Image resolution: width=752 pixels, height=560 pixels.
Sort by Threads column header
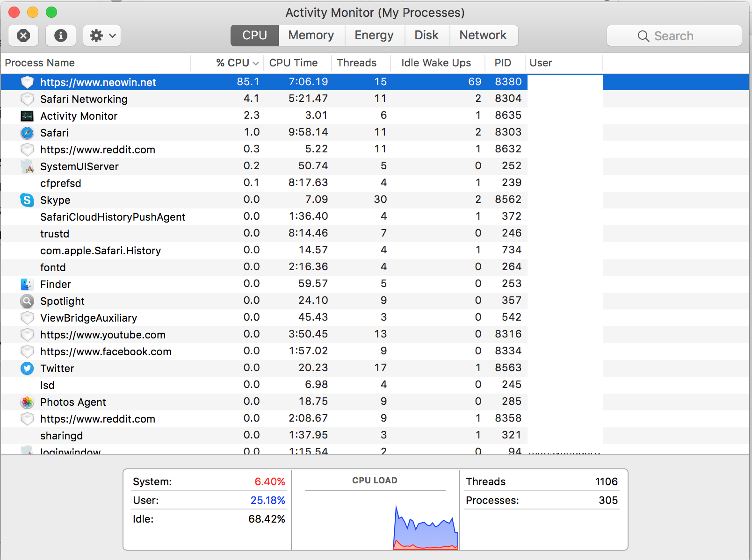pos(361,63)
